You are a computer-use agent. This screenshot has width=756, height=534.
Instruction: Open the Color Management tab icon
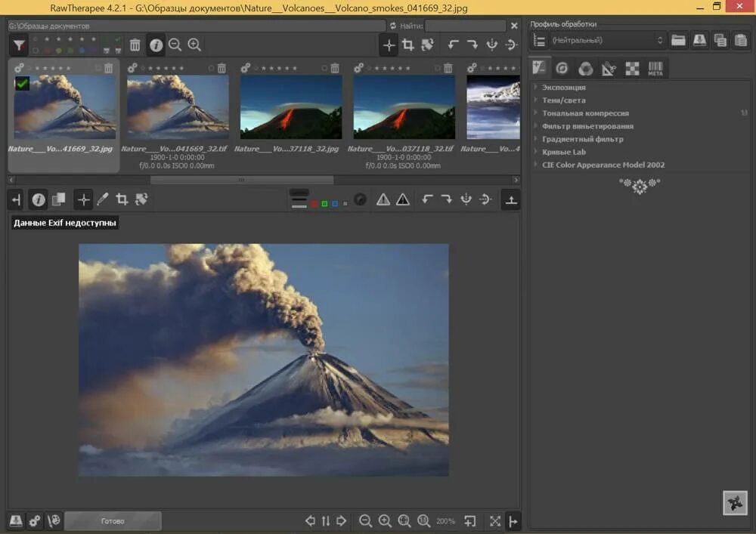tap(585, 67)
